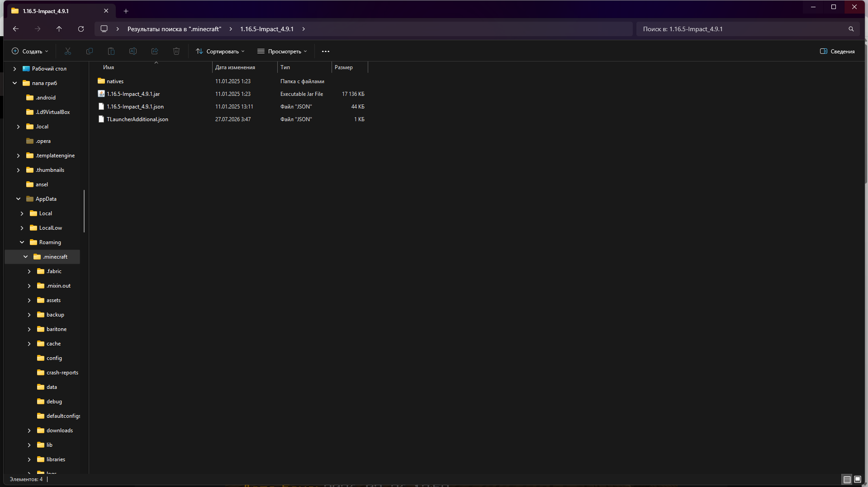Viewport: 868px width, 487px height.
Task: Refresh the current folder view
Action: point(81,29)
